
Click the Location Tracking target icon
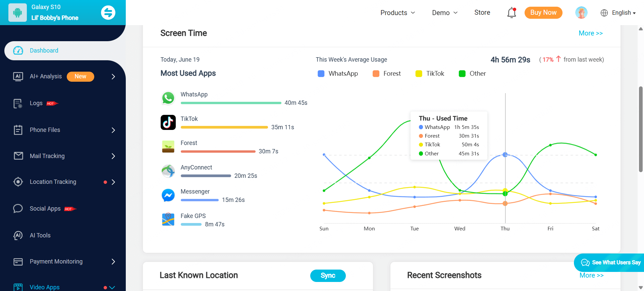pos(18,182)
